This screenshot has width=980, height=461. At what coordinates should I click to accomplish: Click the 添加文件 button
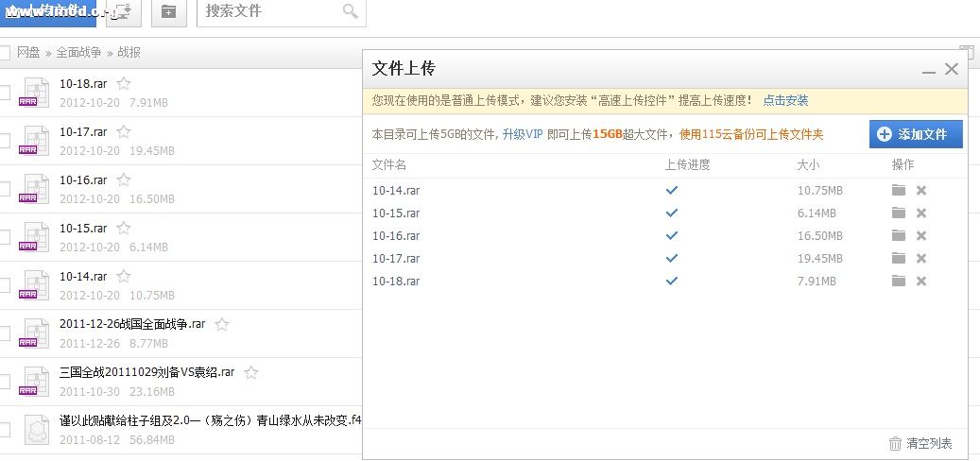coord(916,134)
